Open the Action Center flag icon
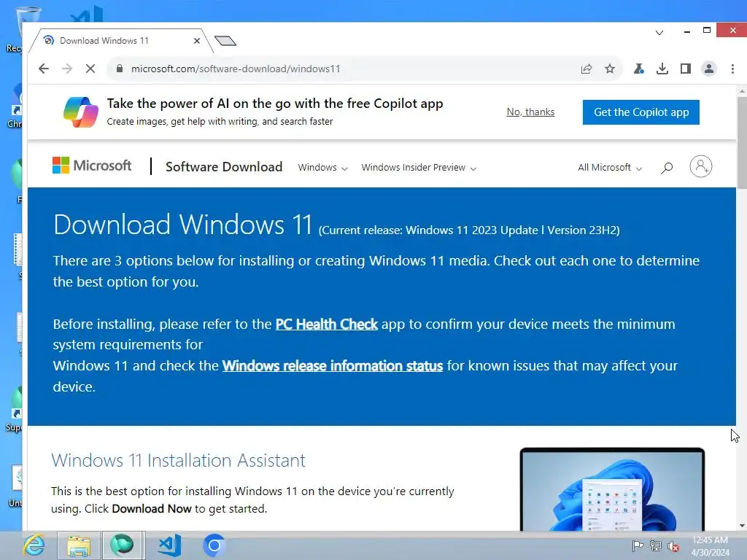Viewport: 747px width, 560px height. click(x=638, y=545)
